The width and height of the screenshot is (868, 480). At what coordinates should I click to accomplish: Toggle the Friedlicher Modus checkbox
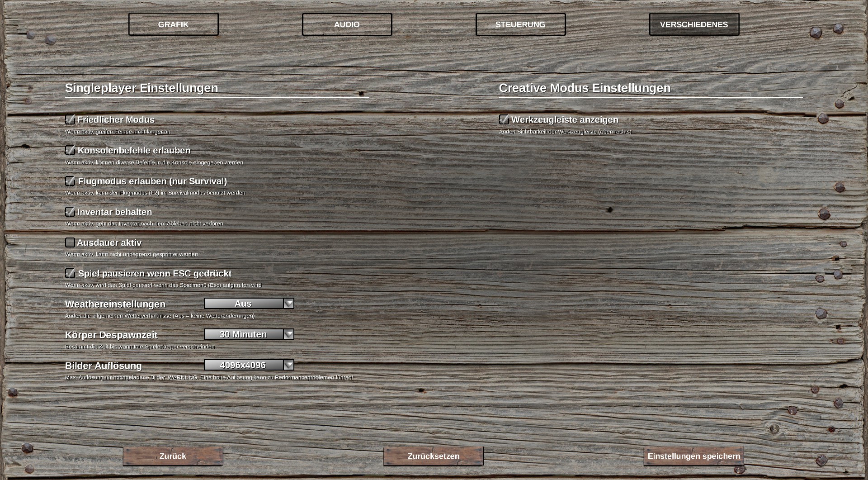coord(70,120)
